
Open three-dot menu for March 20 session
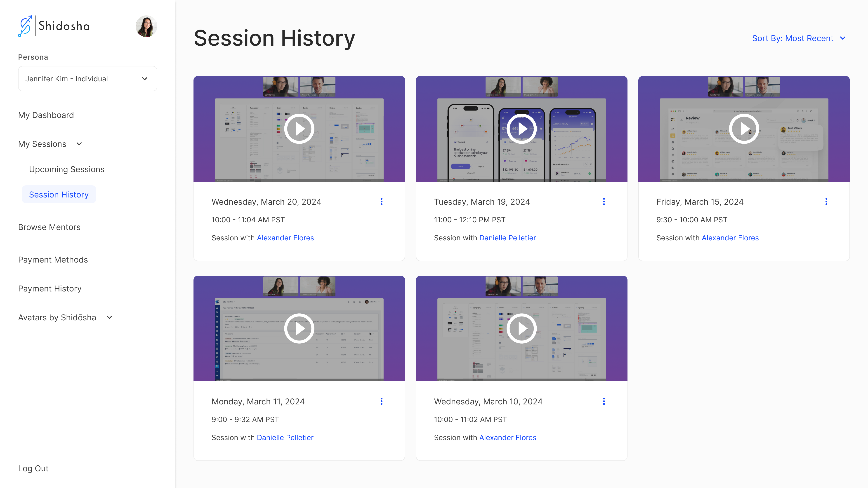click(x=381, y=201)
